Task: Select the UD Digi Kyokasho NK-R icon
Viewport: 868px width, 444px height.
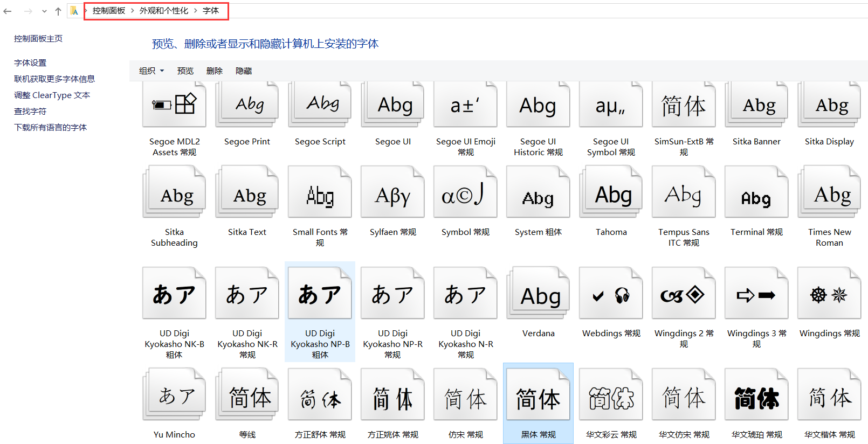Action: point(247,293)
